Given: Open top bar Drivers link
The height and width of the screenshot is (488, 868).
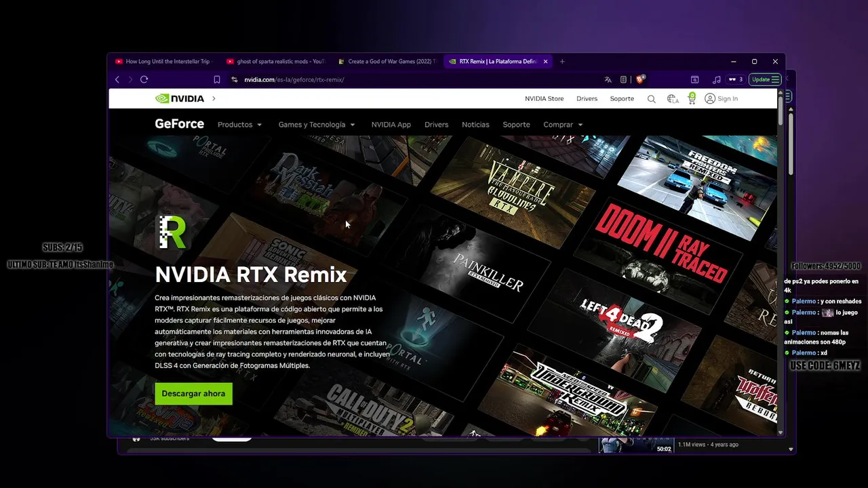Looking at the screenshot, I should pyautogui.click(x=587, y=98).
